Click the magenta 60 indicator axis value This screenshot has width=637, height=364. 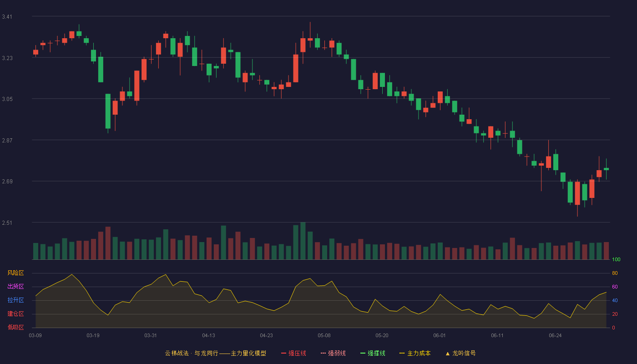615,287
